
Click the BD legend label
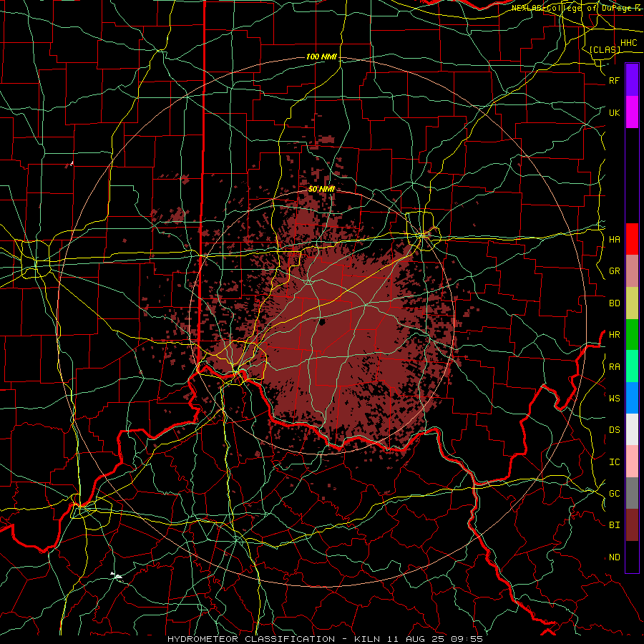(x=614, y=303)
